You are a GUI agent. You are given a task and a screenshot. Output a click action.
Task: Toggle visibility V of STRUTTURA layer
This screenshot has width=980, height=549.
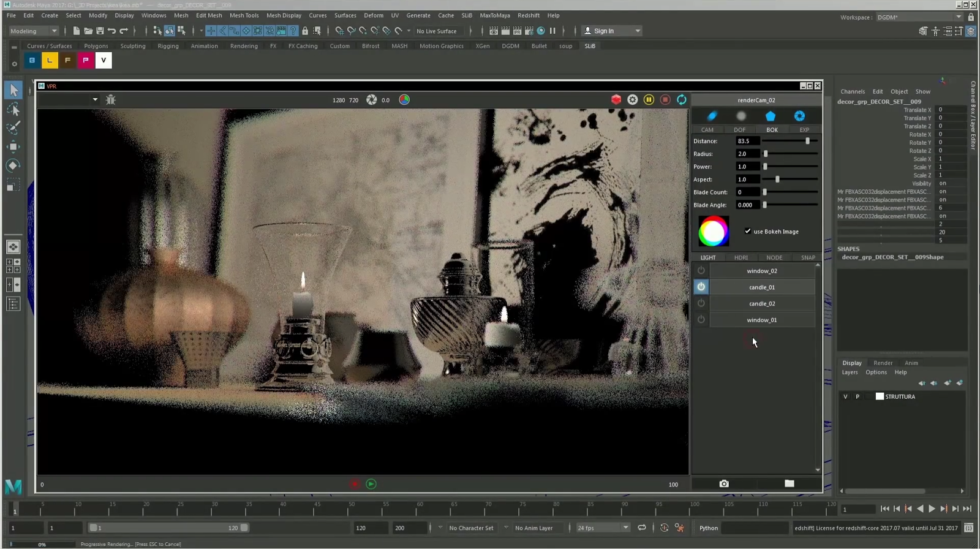(x=846, y=397)
